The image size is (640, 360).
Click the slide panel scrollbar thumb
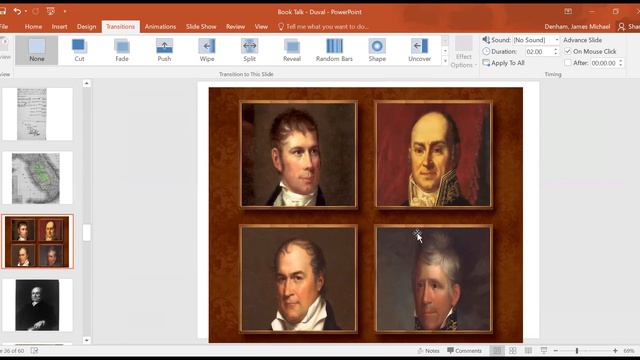(x=87, y=233)
